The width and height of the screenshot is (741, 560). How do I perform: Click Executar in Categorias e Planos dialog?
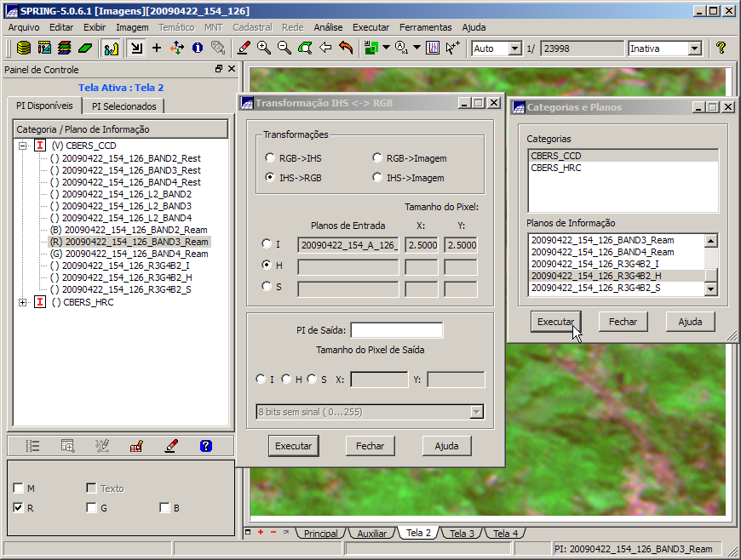pyautogui.click(x=555, y=322)
